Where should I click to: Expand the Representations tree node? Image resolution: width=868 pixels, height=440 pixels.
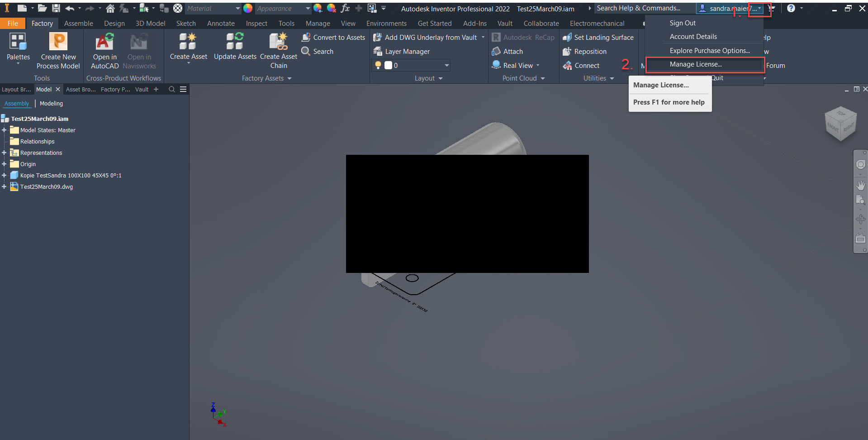(4, 153)
